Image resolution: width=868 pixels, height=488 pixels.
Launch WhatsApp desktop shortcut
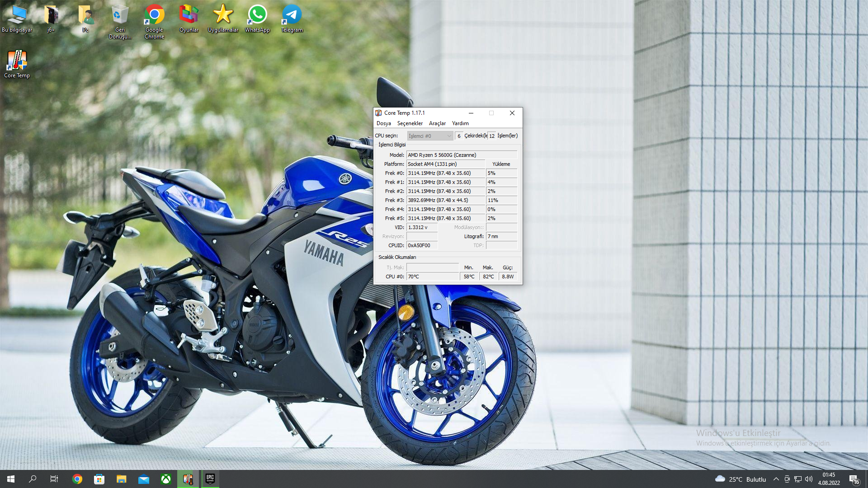pyautogui.click(x=257, y=19)
